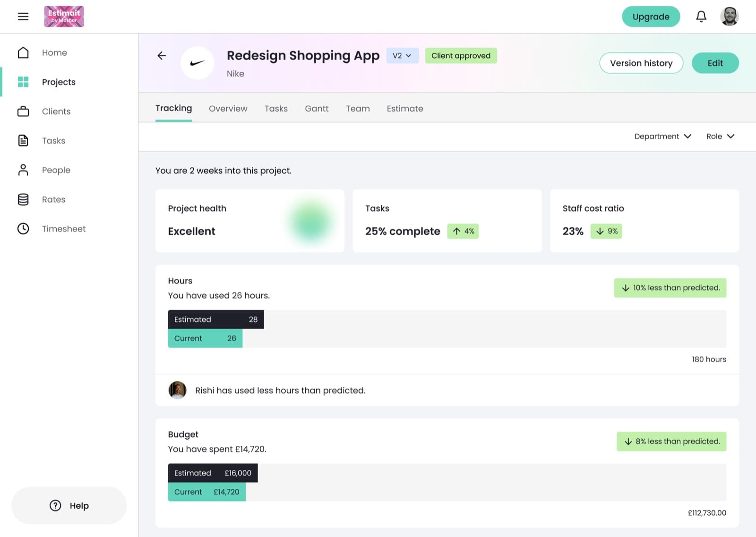Click the Tasks document icon in sidebar

tap(23, 141)
